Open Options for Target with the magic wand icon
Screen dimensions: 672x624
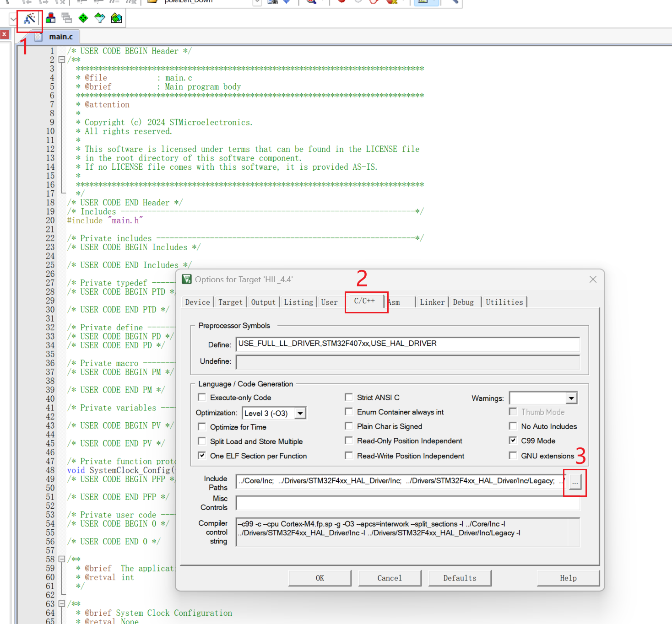[x=29, y=19]
